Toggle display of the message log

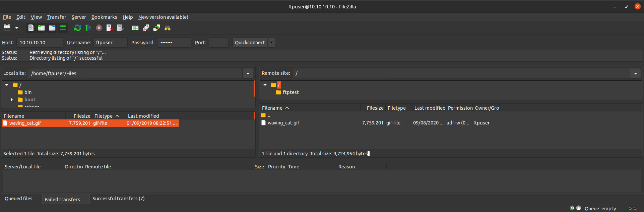pos(31,28)
